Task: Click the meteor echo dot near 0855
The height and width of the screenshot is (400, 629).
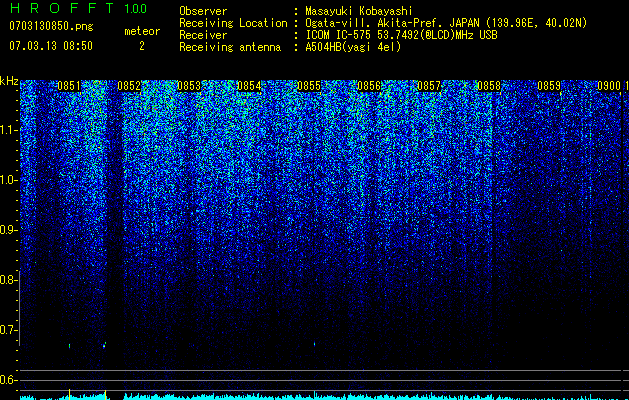Action: coord(314,344)
